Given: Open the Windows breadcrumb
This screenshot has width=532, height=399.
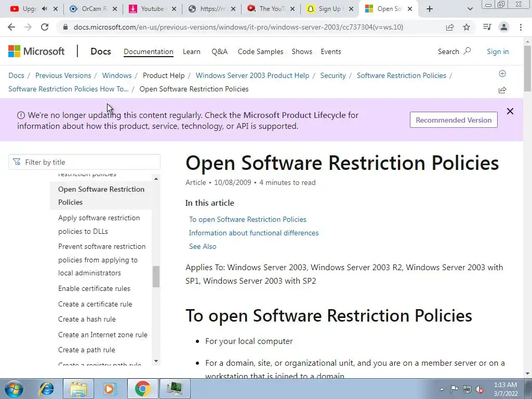Looking at the screenshot, I should click(117, 75).
